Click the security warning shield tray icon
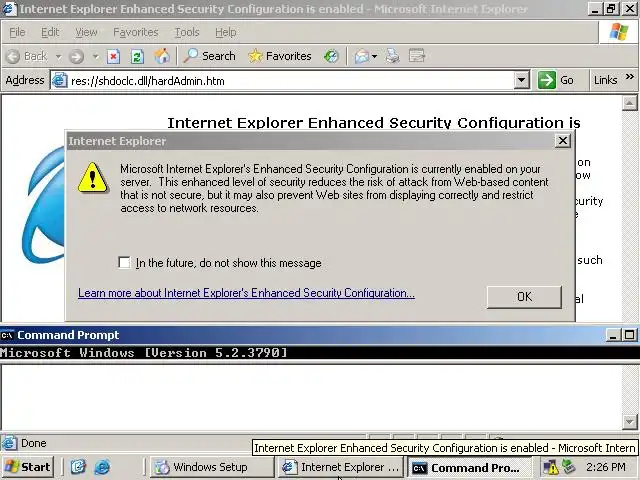 pos(551,467)
